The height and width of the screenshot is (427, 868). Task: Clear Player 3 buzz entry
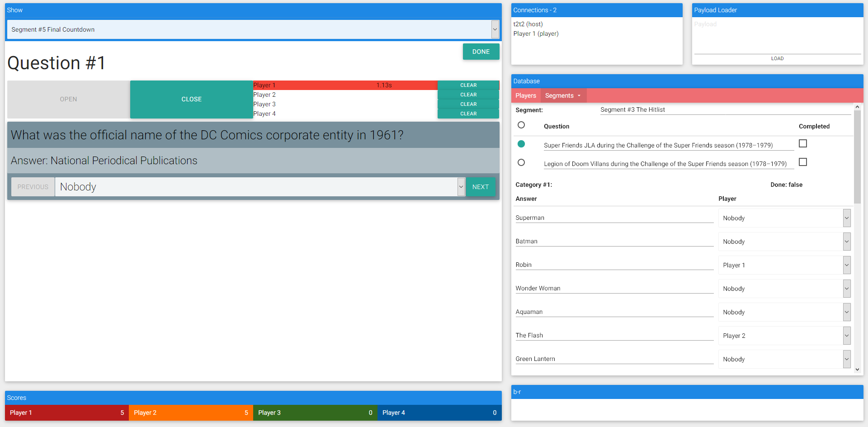[468, 104]
